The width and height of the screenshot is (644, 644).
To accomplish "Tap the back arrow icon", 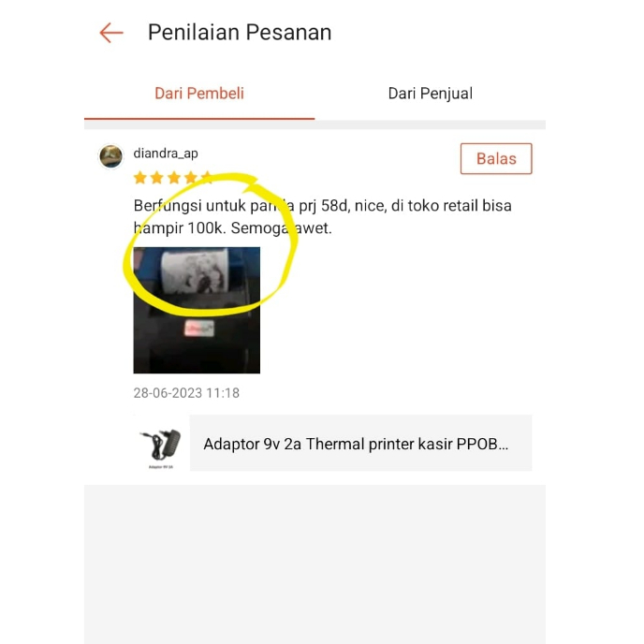I will point(111,33).
